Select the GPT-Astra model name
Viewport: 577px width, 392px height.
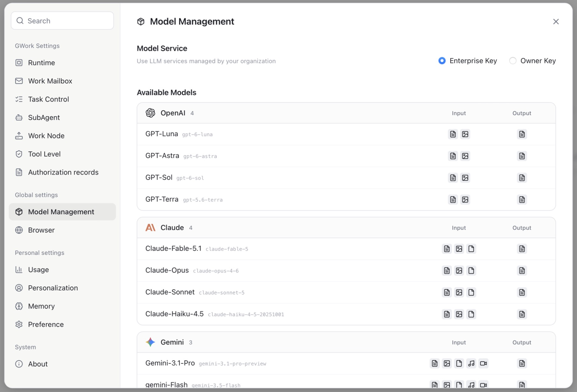[x=162, y=156]
